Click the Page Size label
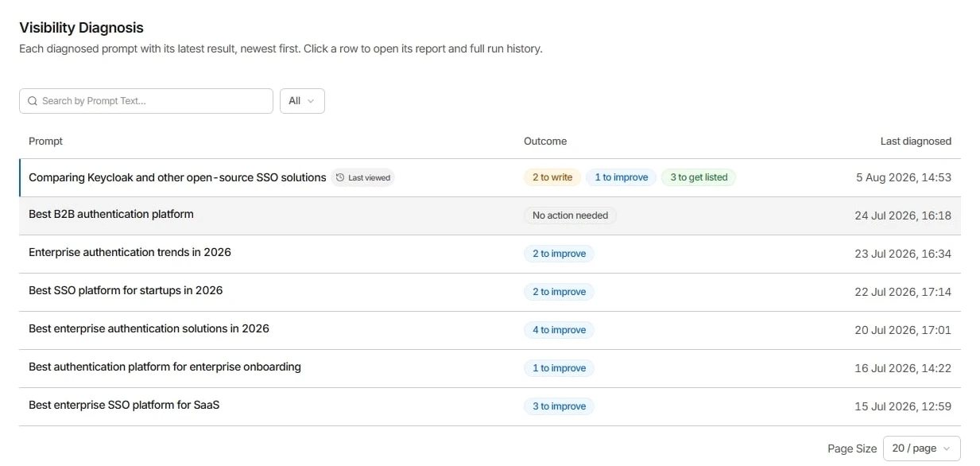 click(x=852, y=449)
